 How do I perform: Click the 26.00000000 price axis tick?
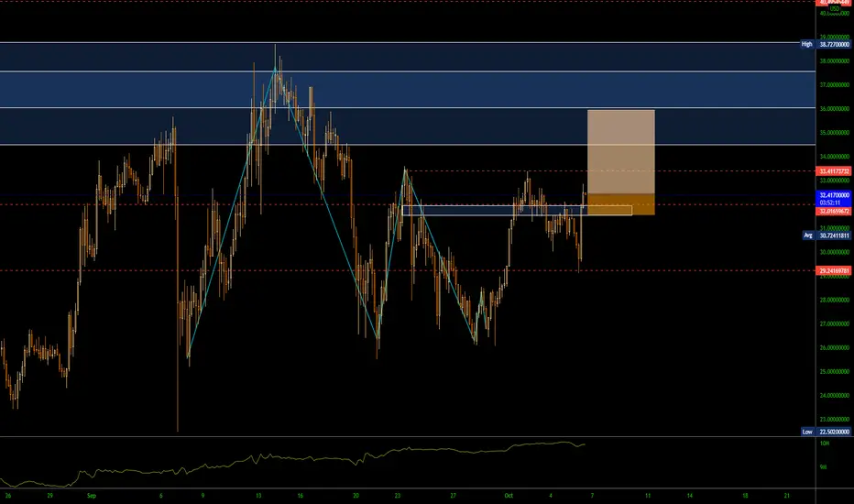(x=834, y=347)
